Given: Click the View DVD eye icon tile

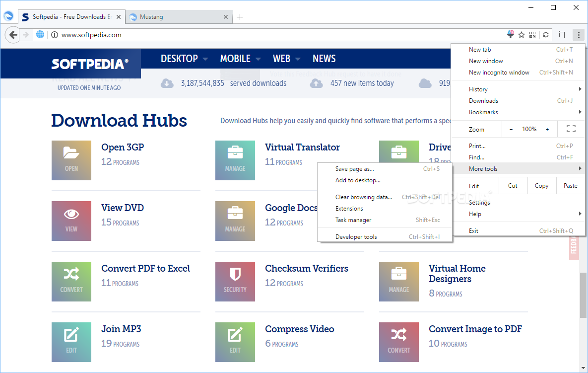Looking at the screenshot, I should [71, 221].
